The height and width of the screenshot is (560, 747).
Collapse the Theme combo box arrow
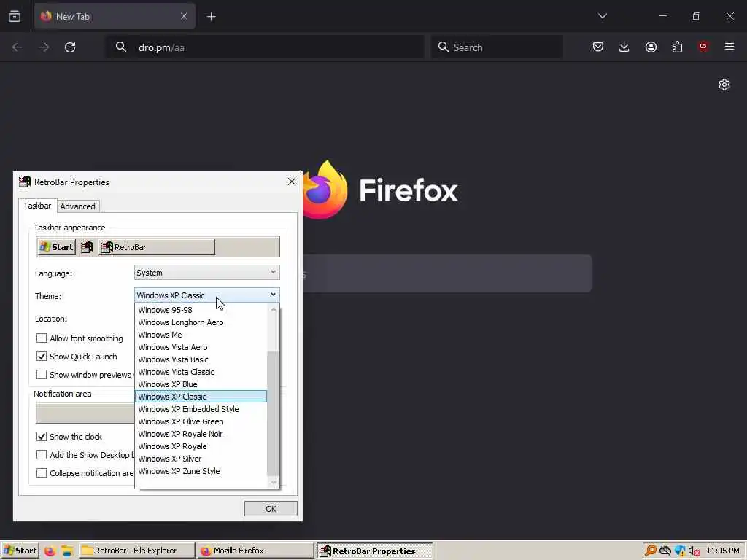(x=273, y=295)
